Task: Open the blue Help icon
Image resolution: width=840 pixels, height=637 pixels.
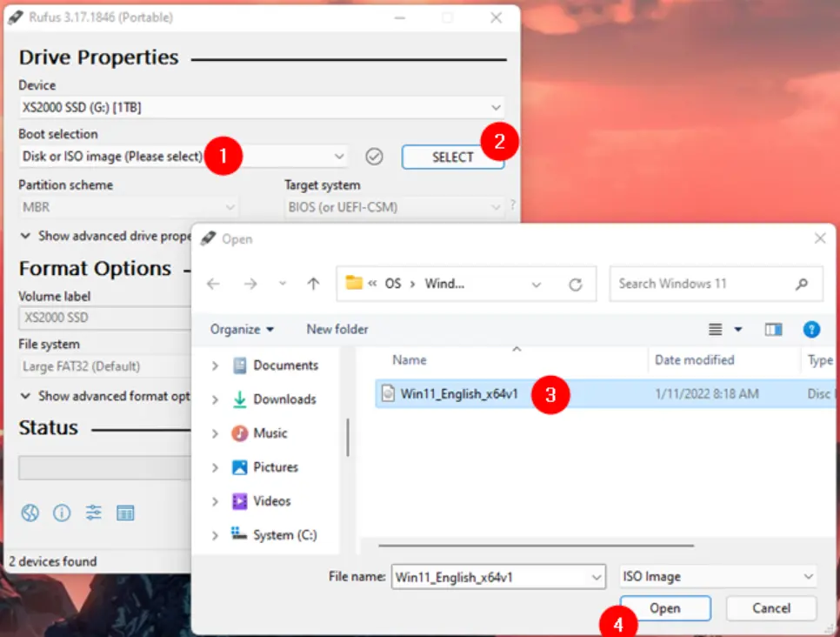Action: [811, 329]
